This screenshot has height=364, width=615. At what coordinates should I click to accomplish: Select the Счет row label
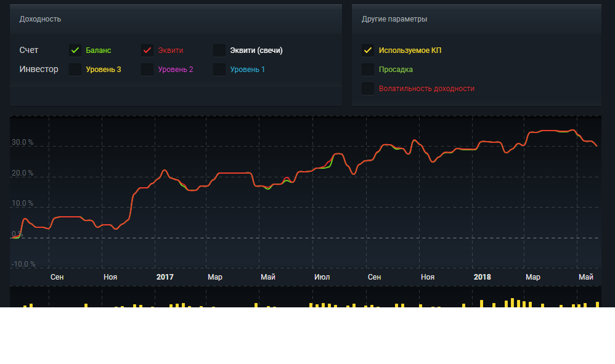(29, 51)
